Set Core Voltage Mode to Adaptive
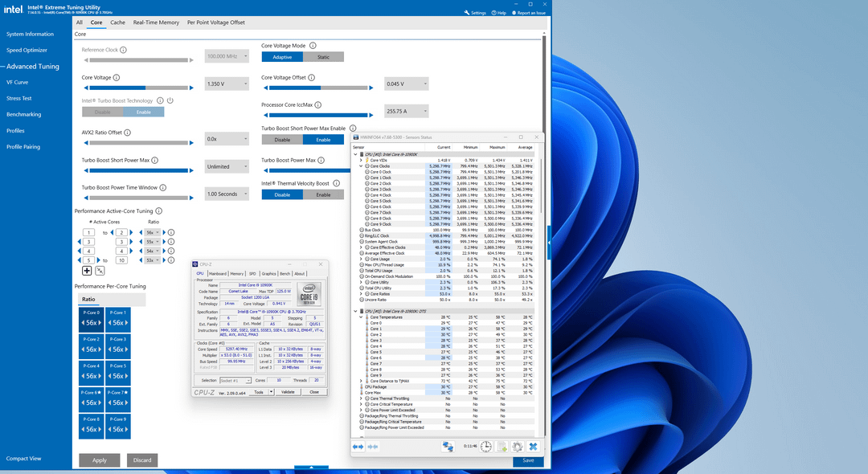Screen dimensions: 868x474 point(282,57)
